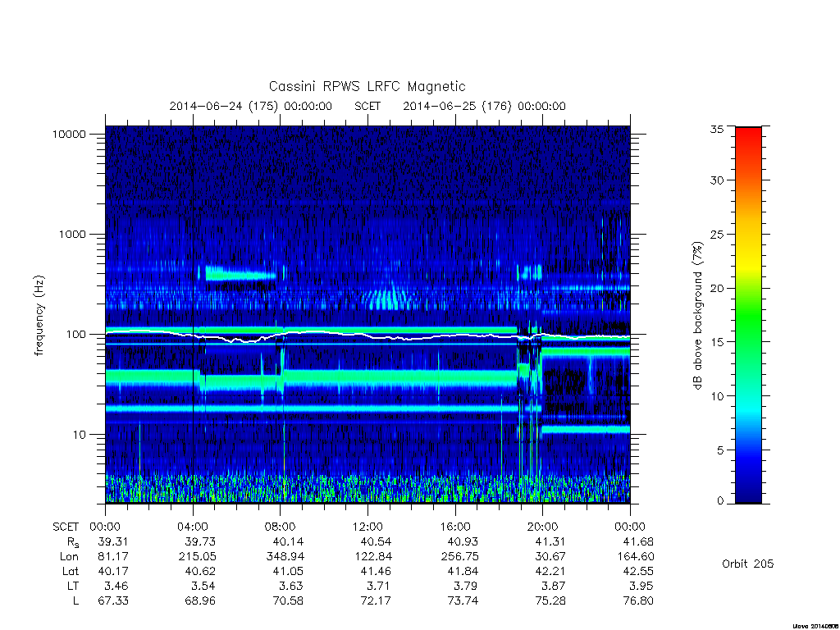Click the Lat value 42.21
This screenshot has width=840, height=630.
pos(550,571)
